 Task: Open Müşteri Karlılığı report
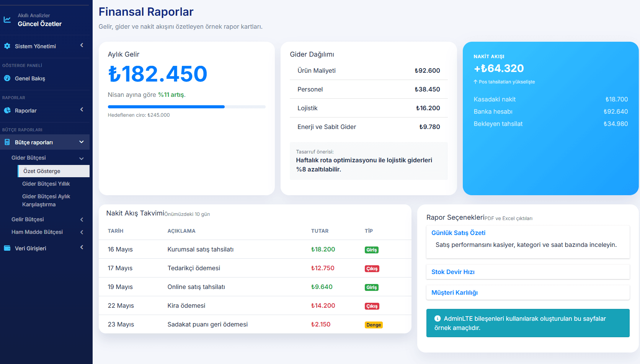pos(454,292)
